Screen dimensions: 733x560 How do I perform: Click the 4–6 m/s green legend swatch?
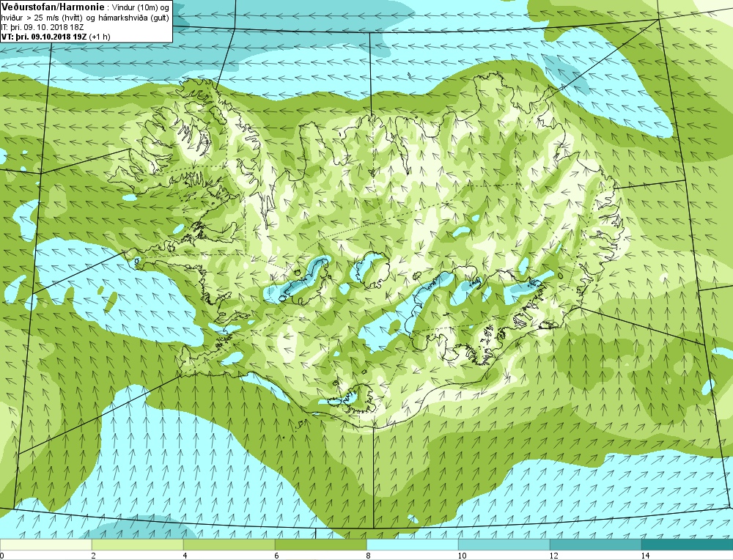pos(229,545)
